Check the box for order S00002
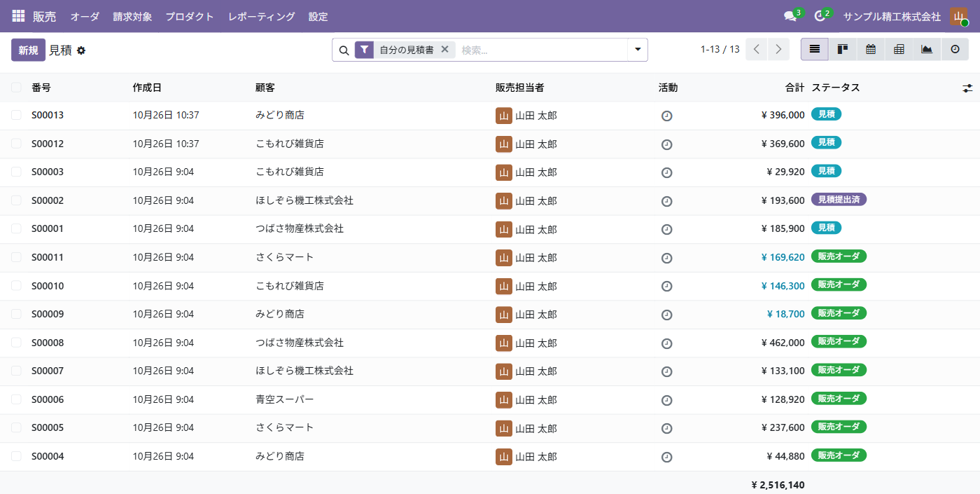The image size is (980, 494). click(16, 200)
